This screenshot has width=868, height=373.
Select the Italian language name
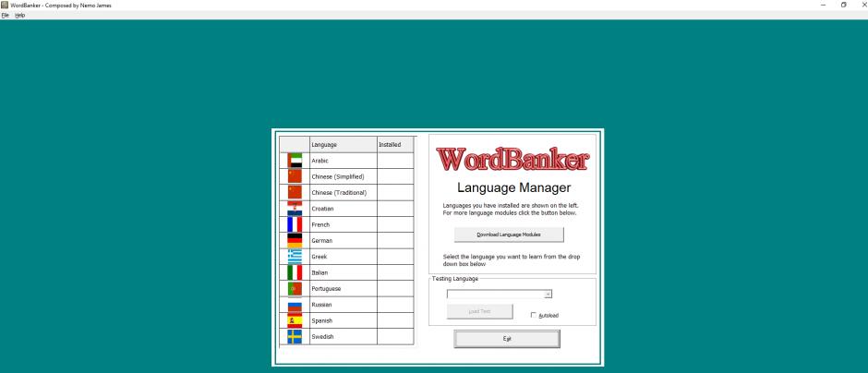click(x=320, y=273)
